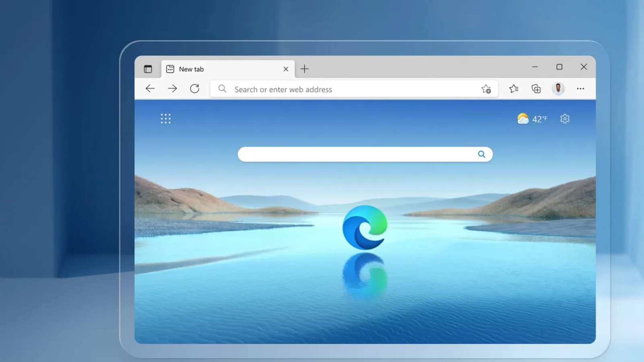
Task: Open new tab page settings gear
Action: click(565, 119)
